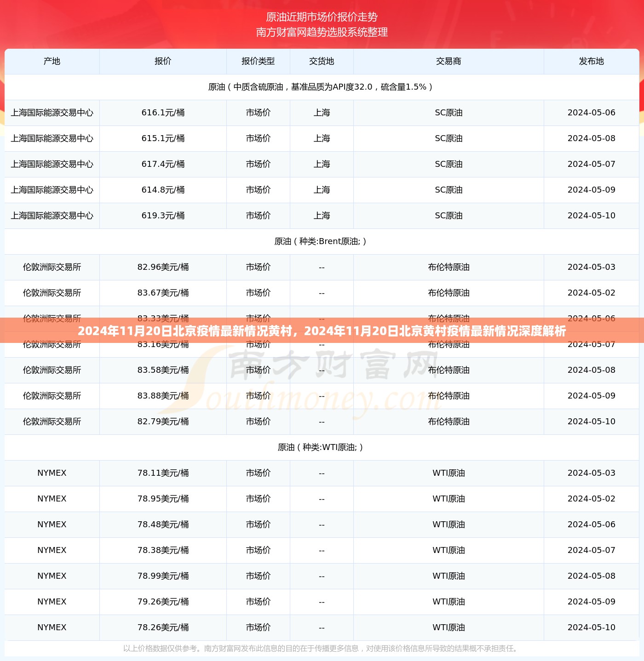Click 市场价 in the 78.38美元/桶 row

(258, 550)
